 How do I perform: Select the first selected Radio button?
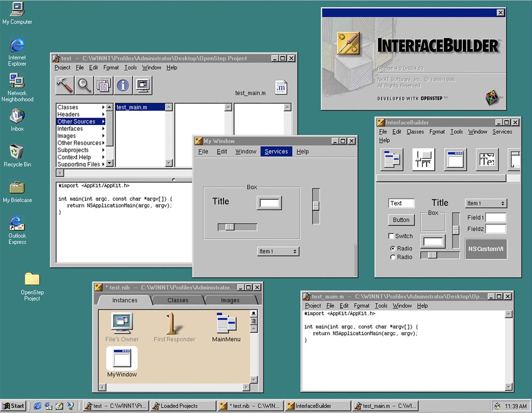click(393, 249)
